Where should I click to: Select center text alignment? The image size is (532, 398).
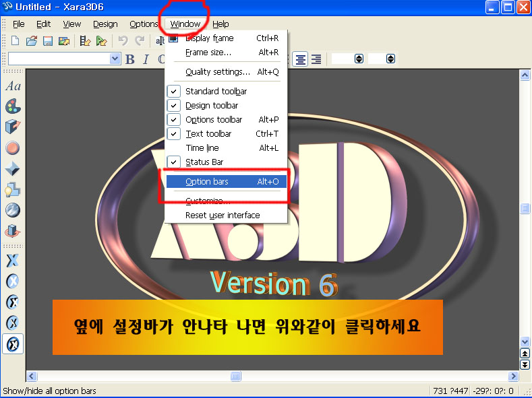coord(300,59)
